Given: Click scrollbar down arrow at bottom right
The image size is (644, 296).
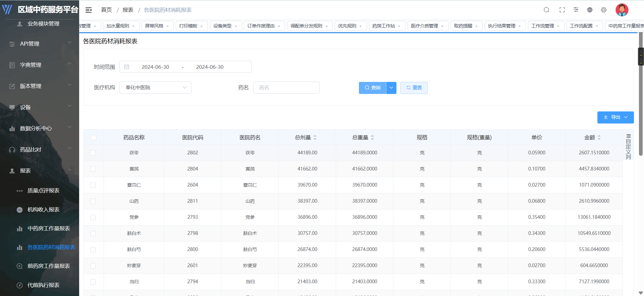Looking at the screenshot, I should 641,293.
